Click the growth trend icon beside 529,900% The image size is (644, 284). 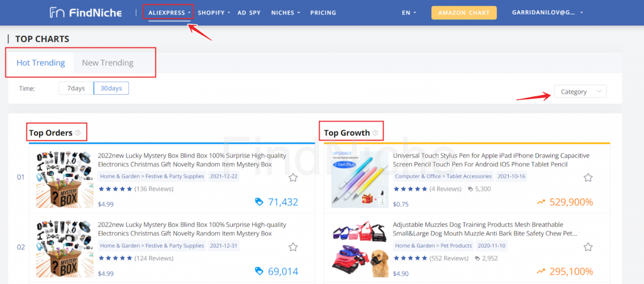541,202
